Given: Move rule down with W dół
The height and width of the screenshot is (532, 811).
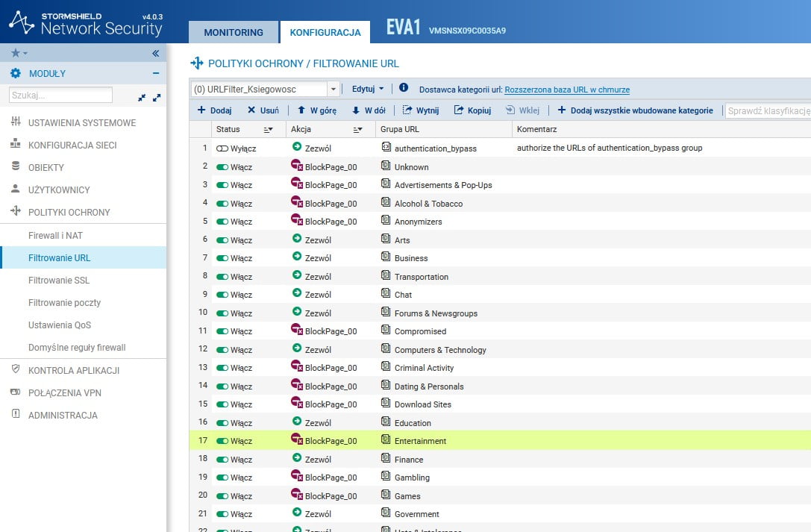Looking at the screenshot, I should (x=369, y=110).
